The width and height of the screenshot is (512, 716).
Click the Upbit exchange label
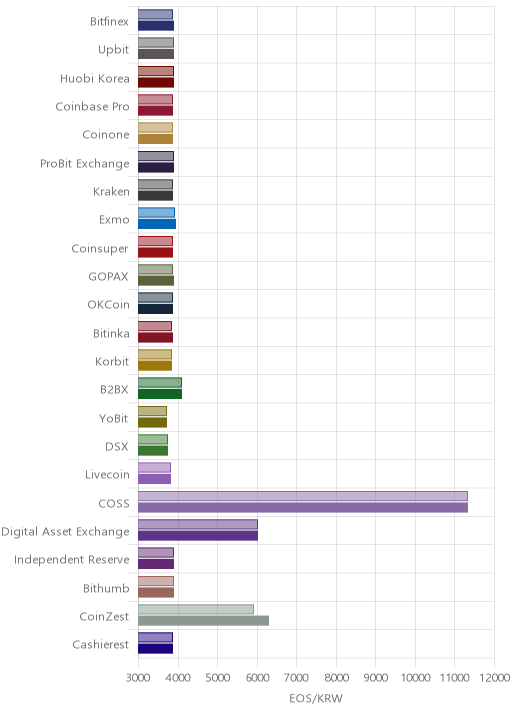coord(113,50)
